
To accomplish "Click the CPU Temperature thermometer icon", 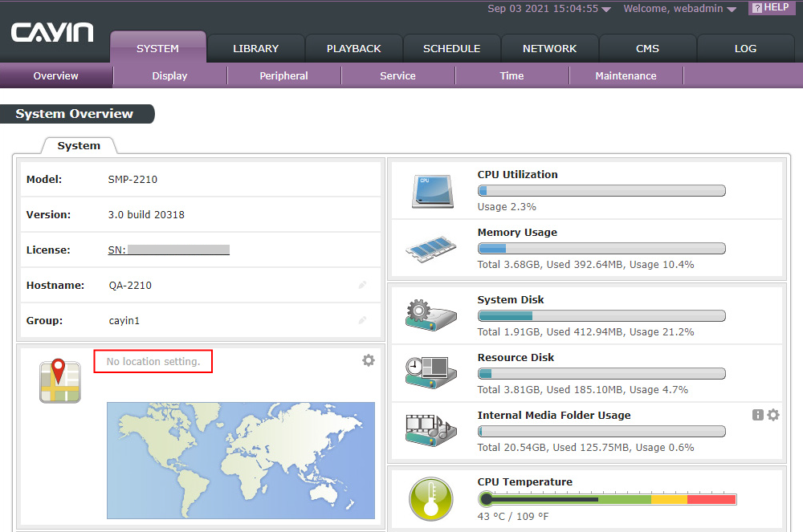I will (430, 499).
